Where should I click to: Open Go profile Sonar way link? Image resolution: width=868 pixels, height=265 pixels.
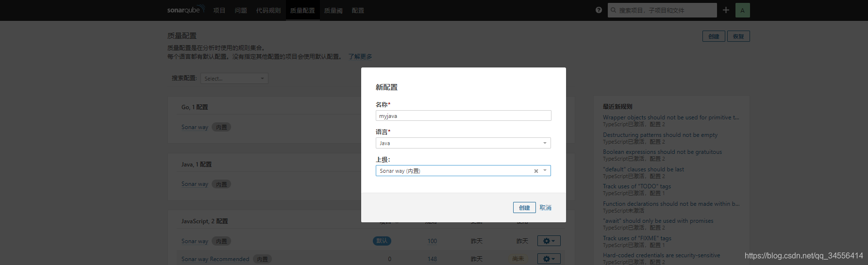(x=195, y=127)
